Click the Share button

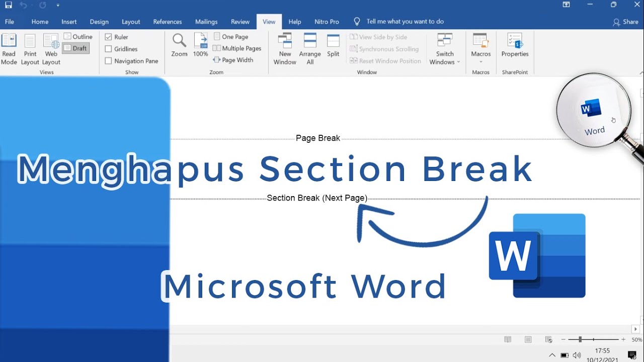(625, 22)
